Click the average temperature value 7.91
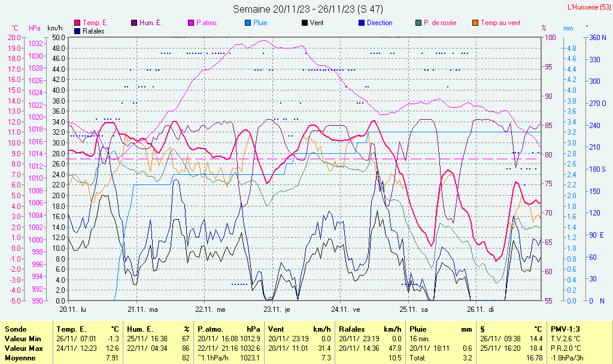Image resolution: width=613 pixels, height=364 pixels. coord(112,358)
